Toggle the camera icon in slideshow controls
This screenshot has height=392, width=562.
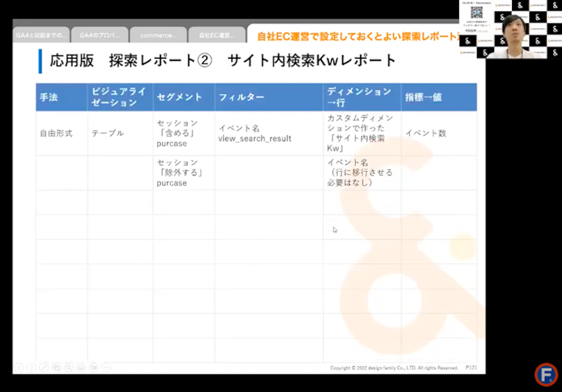(94, 368)
